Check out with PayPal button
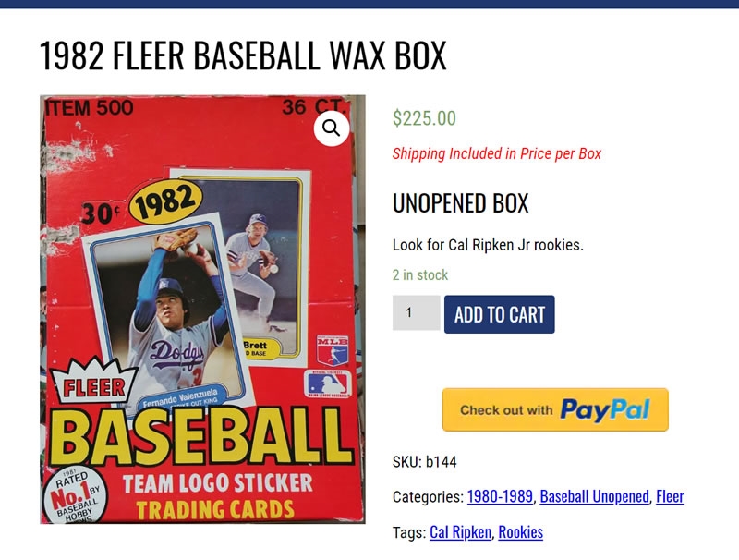The image size is (739, 560). pyautogui.click(x=555, y=409)
